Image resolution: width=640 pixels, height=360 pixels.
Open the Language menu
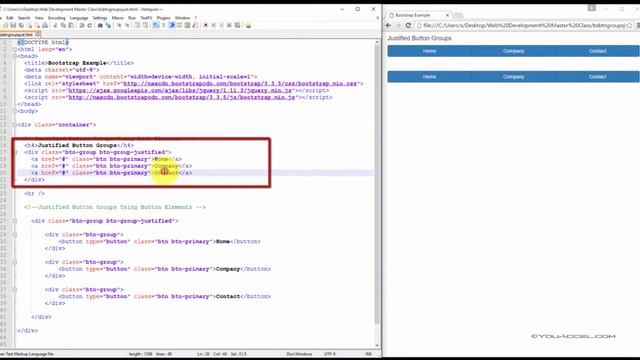tap(79, 18)
